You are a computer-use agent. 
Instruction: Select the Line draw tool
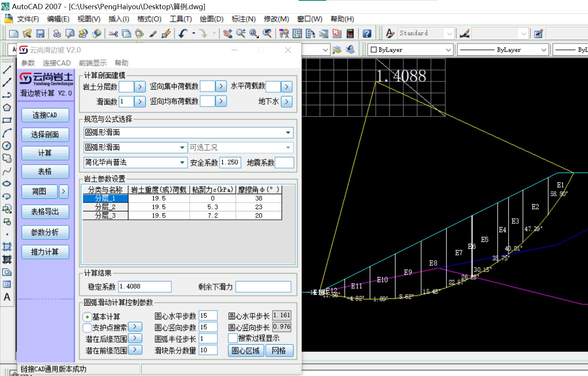[7, 70]
